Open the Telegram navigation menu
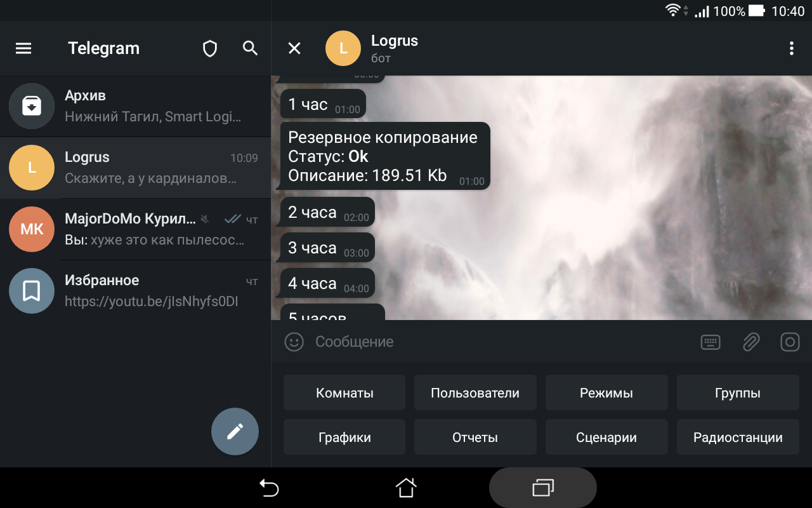This screenshot has height=508, width=812. 23,48
